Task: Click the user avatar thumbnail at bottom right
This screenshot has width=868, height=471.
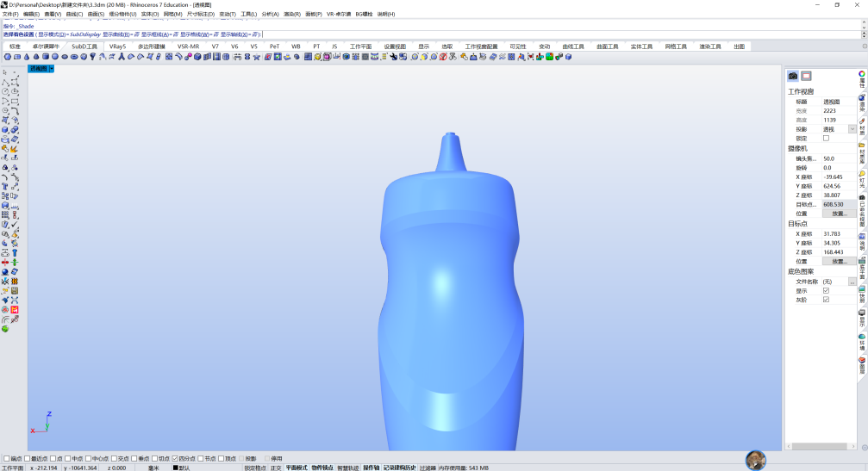Action: click(x=756, y=460)
